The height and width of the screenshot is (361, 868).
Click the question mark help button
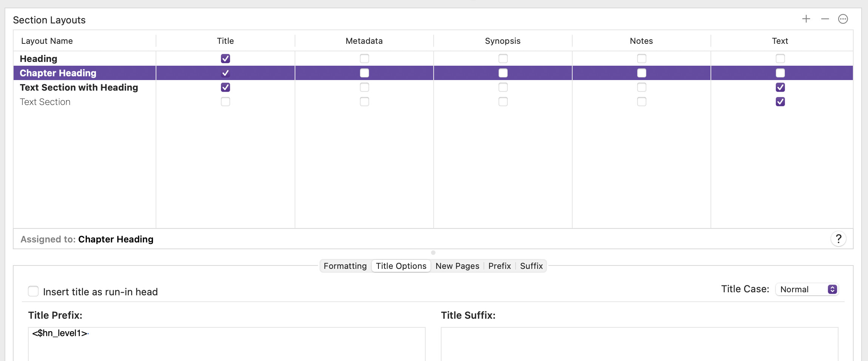839,239
